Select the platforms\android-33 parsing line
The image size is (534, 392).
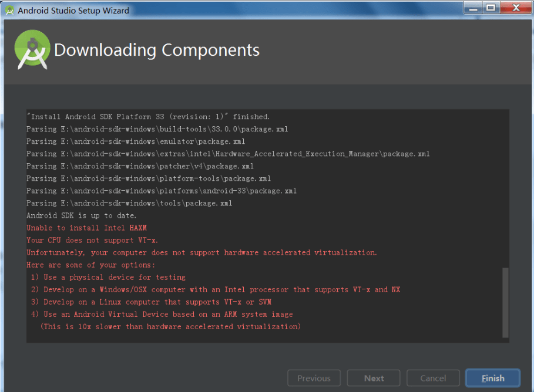coord(162,191)
